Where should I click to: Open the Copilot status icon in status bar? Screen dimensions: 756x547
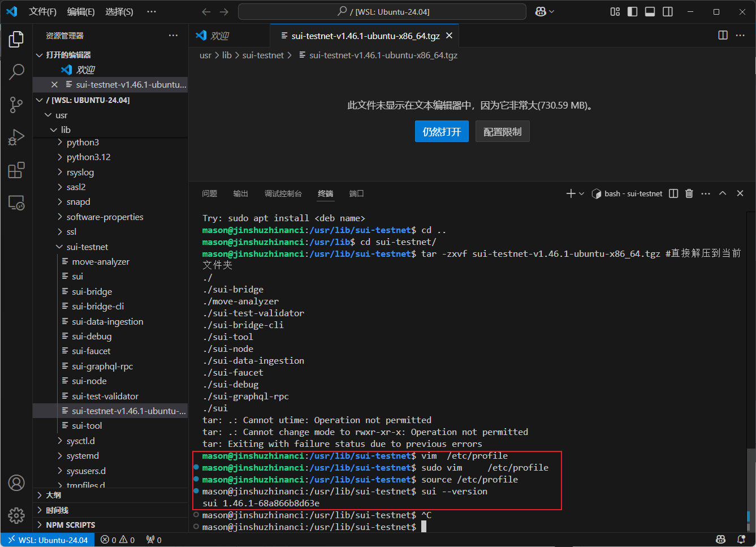(x=720, y=540)
